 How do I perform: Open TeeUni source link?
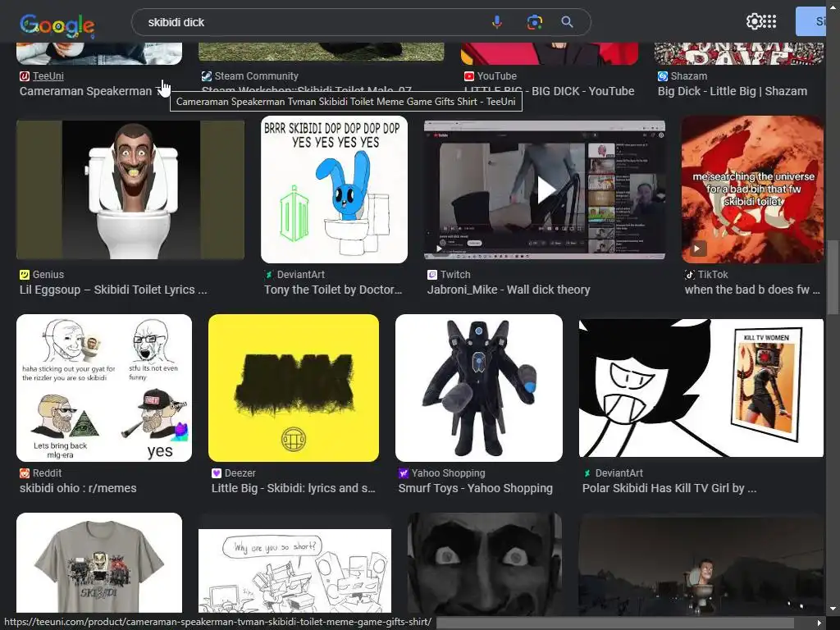(48, 76)
